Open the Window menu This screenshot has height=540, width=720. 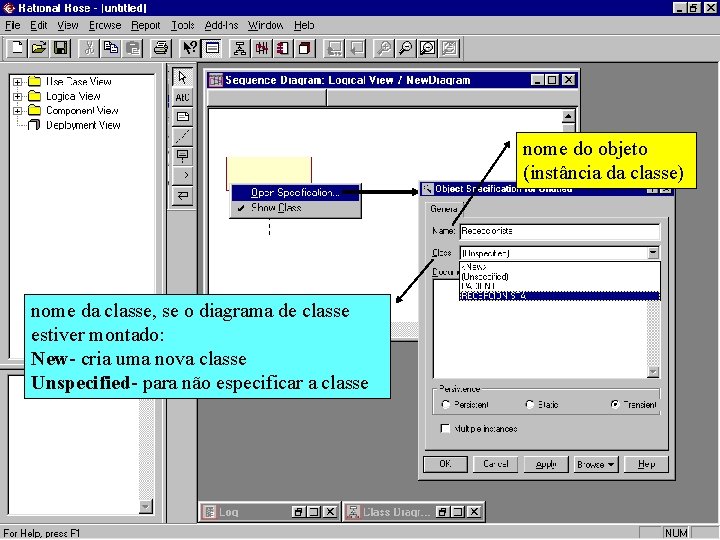(x=265, y=25)
